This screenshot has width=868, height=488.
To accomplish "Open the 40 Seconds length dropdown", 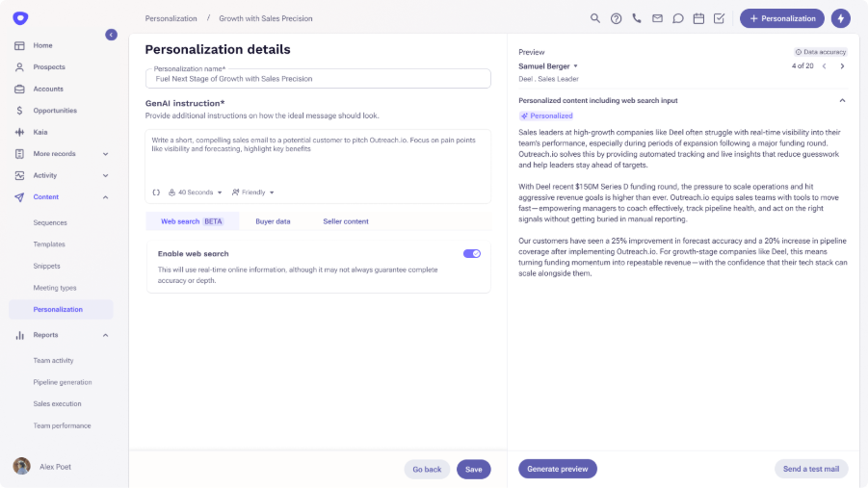I will (196, 193).
